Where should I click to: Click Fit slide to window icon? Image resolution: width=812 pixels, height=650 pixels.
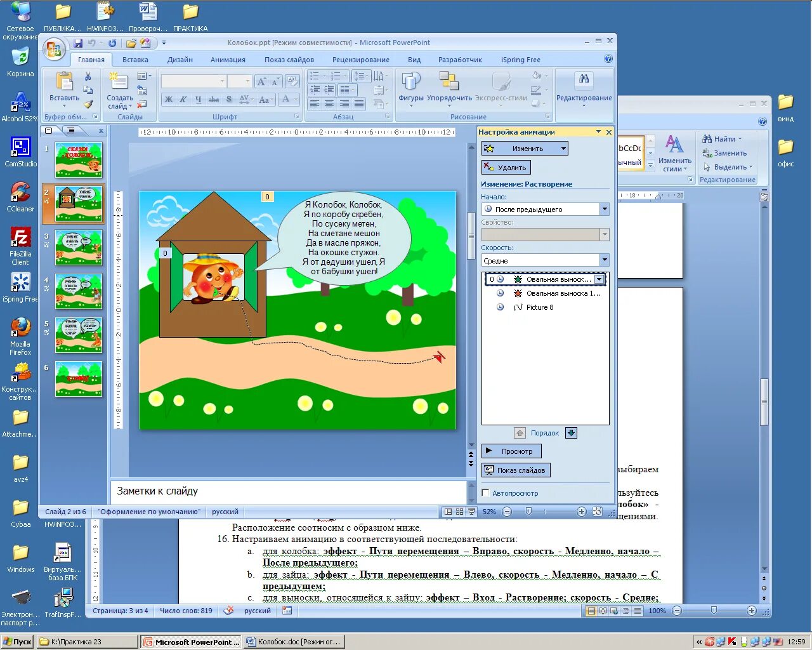tap(597, 512)
